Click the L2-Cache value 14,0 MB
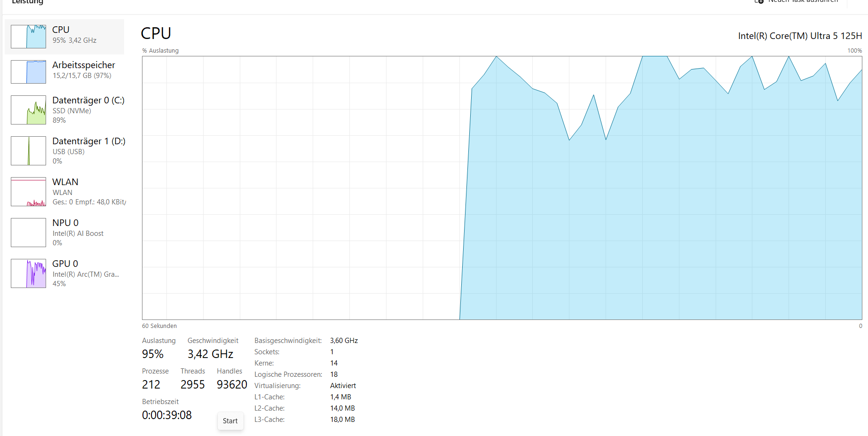 342,408
